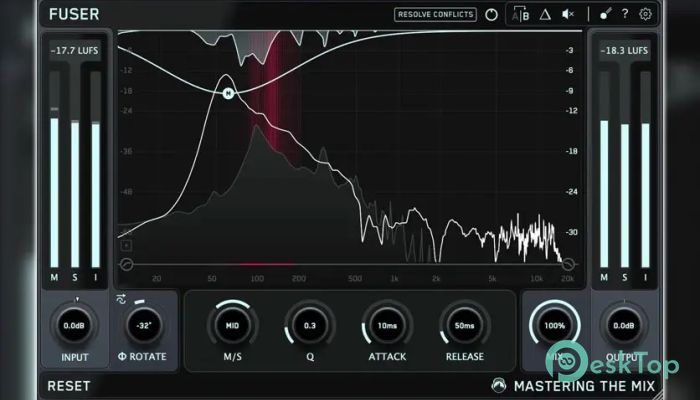This screenshot has height=400, width=700.
Task: Click the ATTACK label
Action: pyautogui.click(x=387, y=357)
